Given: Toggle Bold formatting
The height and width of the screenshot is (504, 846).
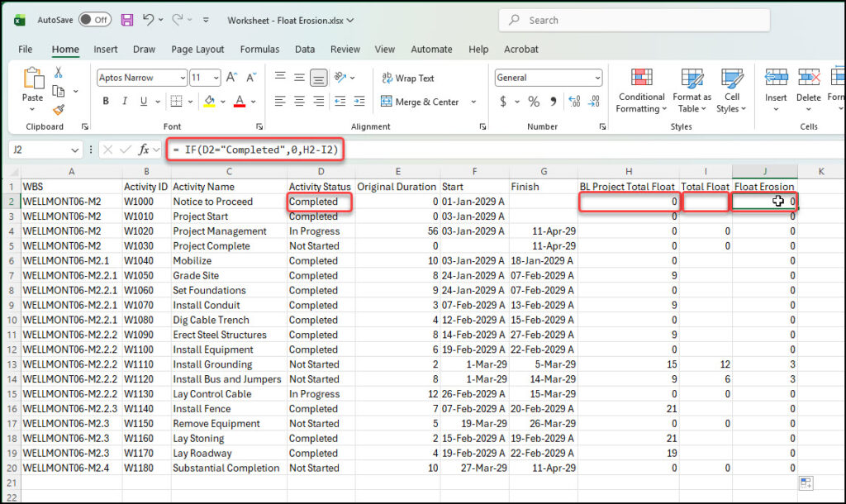Looking at the screenshot, I should 106,101.
